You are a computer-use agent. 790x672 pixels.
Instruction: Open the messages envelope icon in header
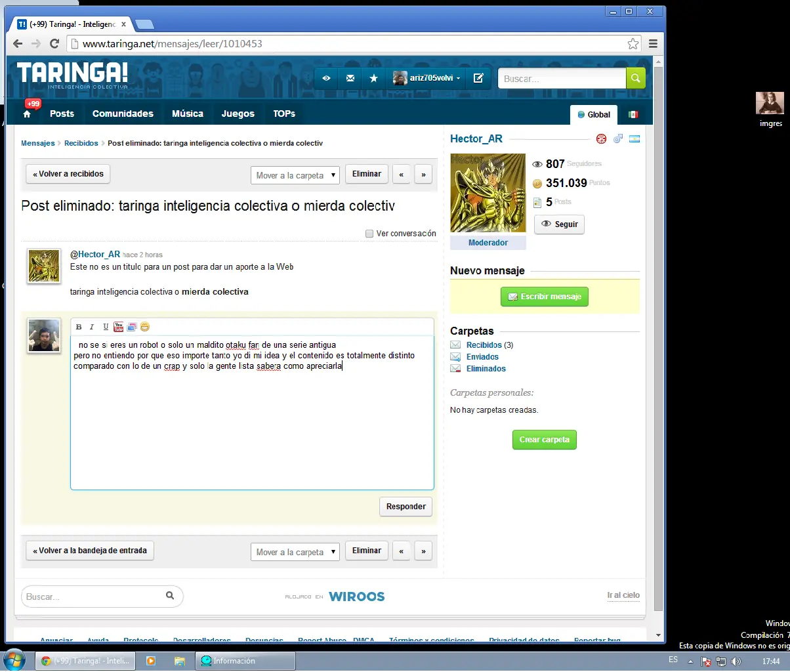click(350, 78)
